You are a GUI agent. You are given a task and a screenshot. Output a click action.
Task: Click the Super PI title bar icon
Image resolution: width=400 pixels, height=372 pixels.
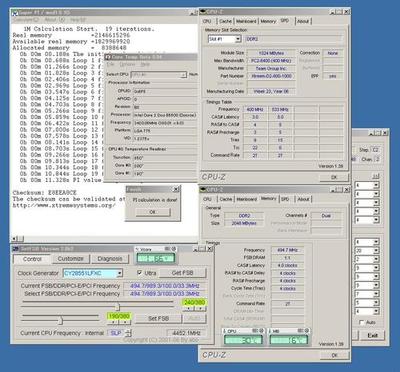coord(15,13)
